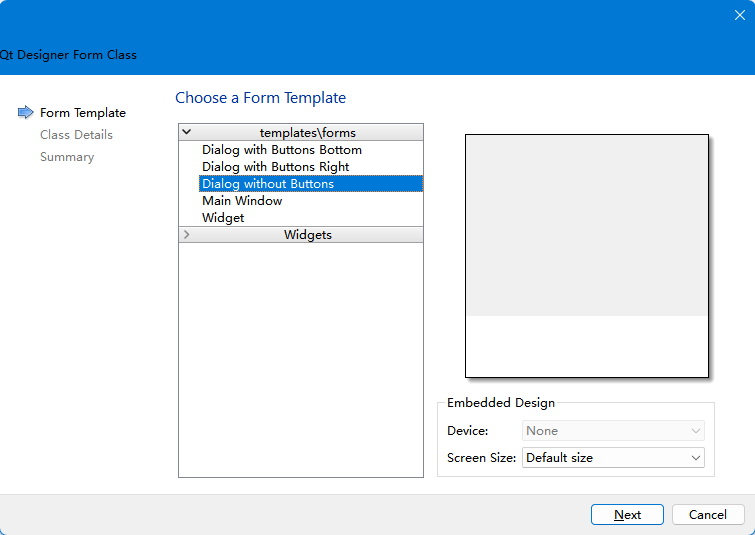755x535 pixels.
Task: Click the blue arrow icon beside Form Template
Action: (x=26, y=113)
